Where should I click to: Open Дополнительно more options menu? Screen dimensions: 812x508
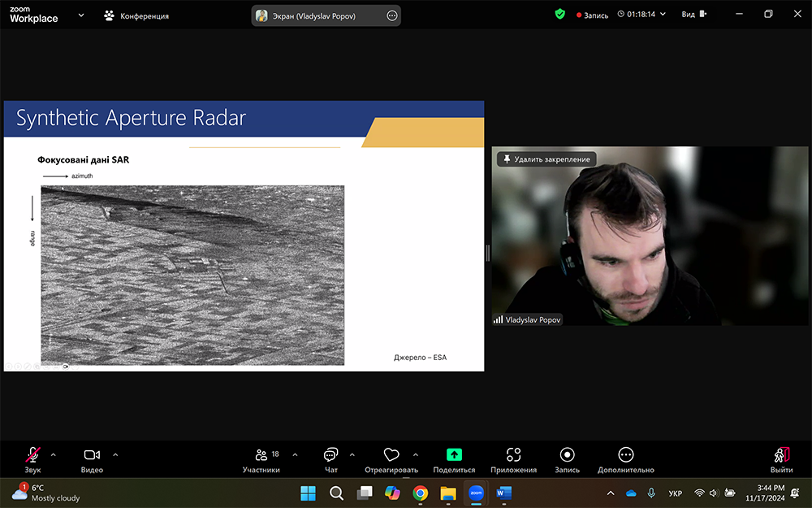tap(625, 455)
